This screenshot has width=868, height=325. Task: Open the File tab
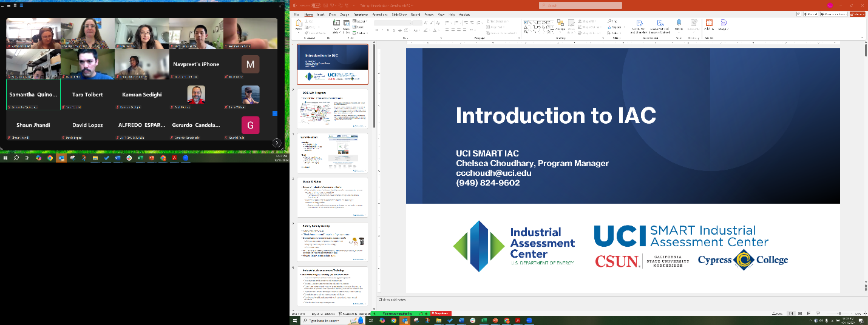(296, 15)
